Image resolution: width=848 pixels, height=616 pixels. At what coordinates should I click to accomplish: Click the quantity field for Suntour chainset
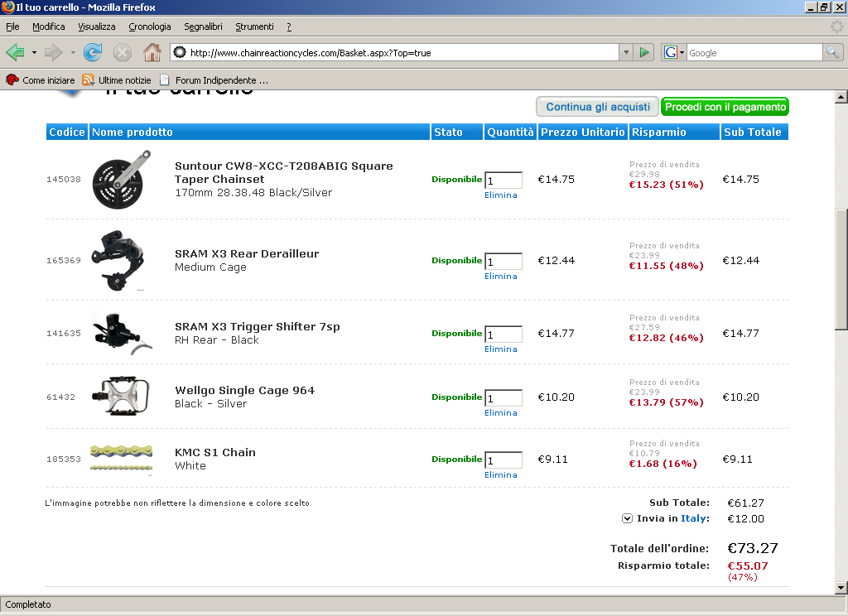pyautogui.click(x=503, y=180)
